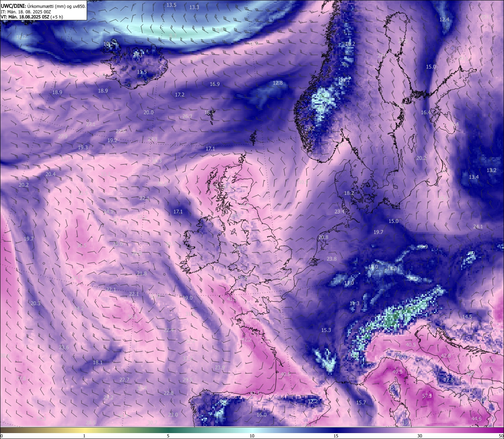Click the 27.9 map value

click(x=63, y=136)
